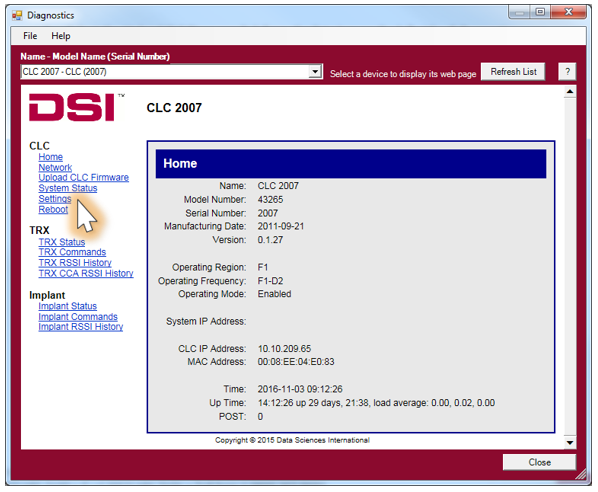
Task: View TRX Status page
Action: (x=61, y=242)
